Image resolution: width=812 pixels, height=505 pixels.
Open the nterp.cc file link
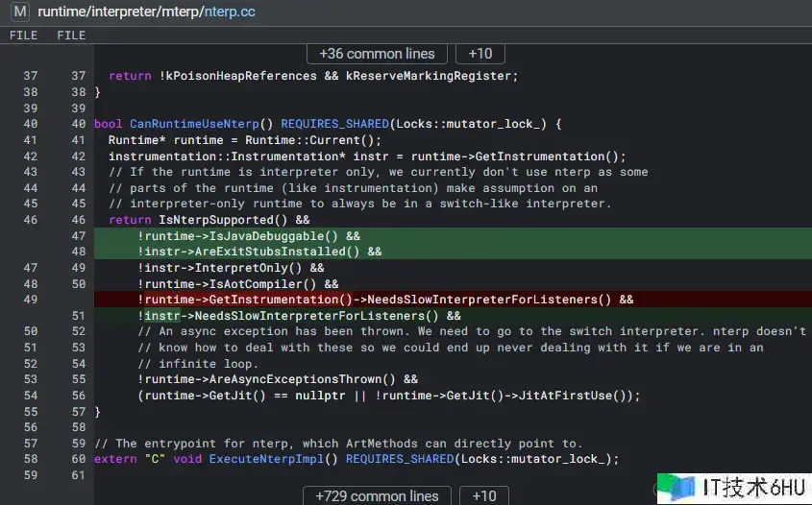230,12
